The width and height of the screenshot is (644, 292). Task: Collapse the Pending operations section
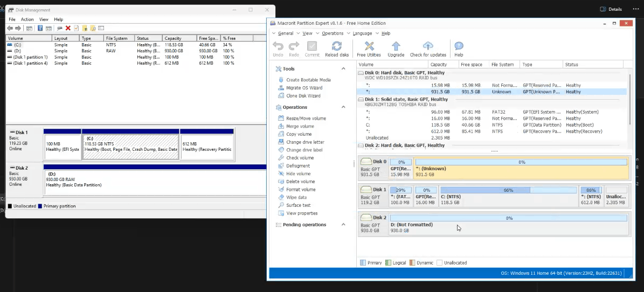click(x=343, y=225)
